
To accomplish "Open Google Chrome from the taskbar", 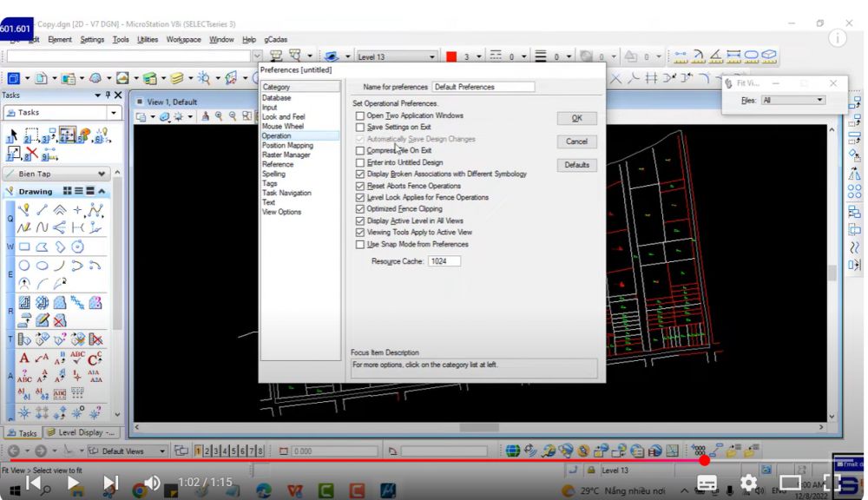I will 139,490.
